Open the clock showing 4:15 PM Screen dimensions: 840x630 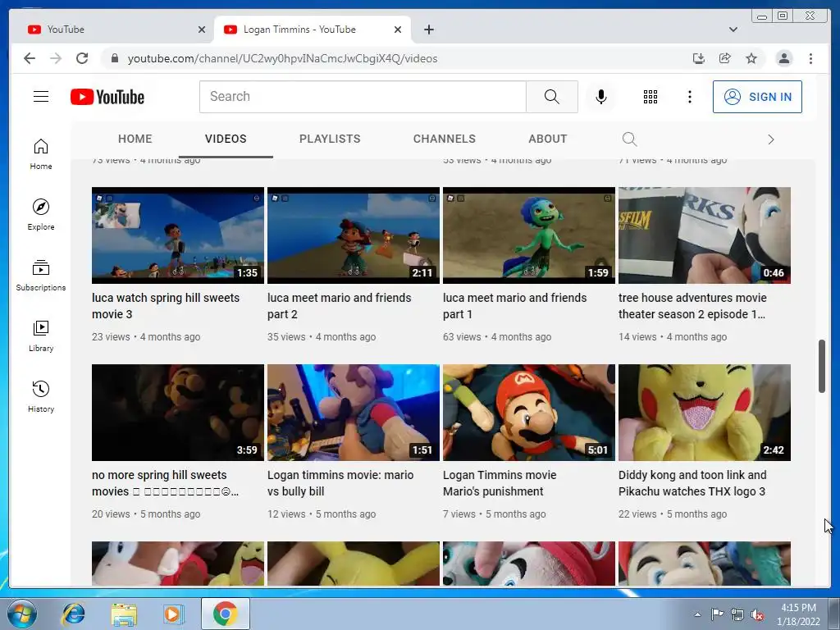[798, 614]
